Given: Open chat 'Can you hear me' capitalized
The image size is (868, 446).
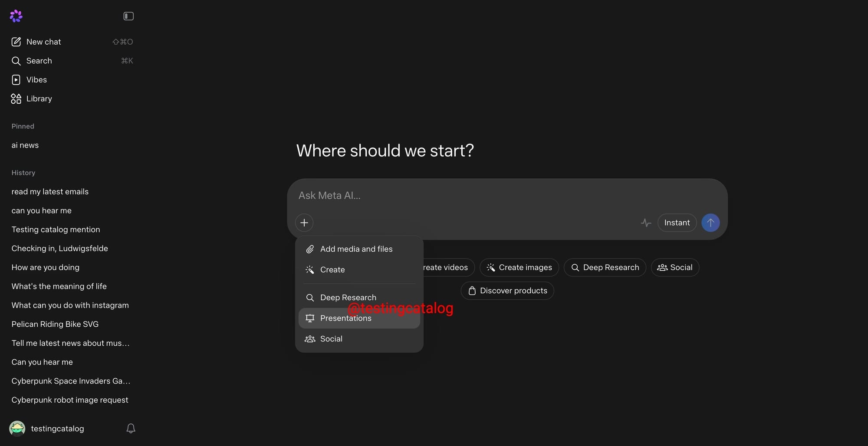Looking at the screenshot, I should [42, 362].
